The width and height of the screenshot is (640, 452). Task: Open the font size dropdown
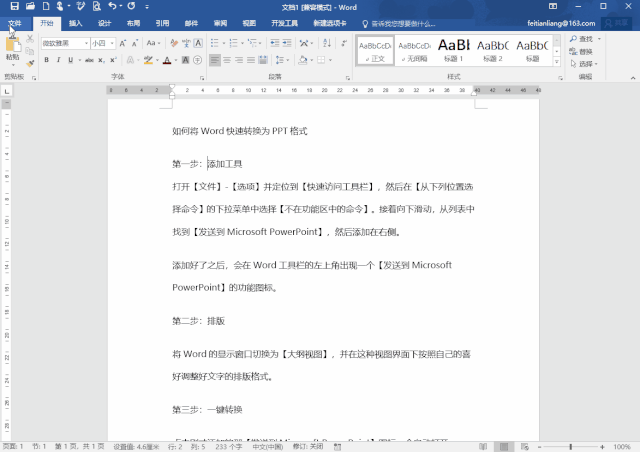click(112, 43)
